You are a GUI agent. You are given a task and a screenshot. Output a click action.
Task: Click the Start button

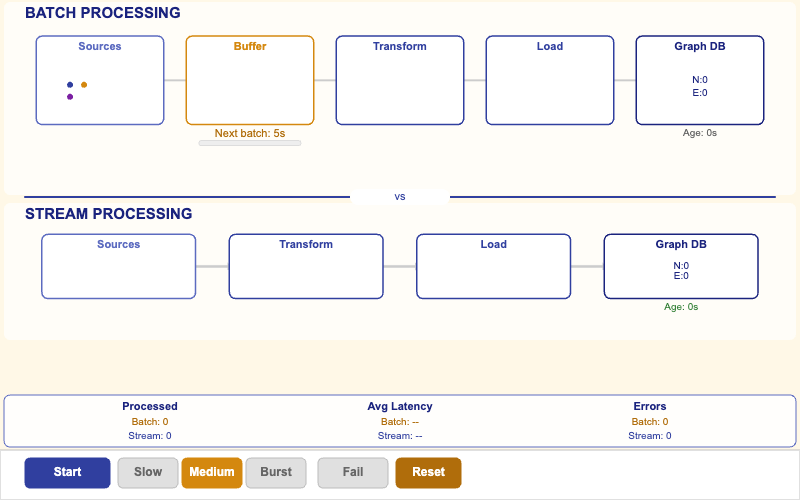(67, 472)
